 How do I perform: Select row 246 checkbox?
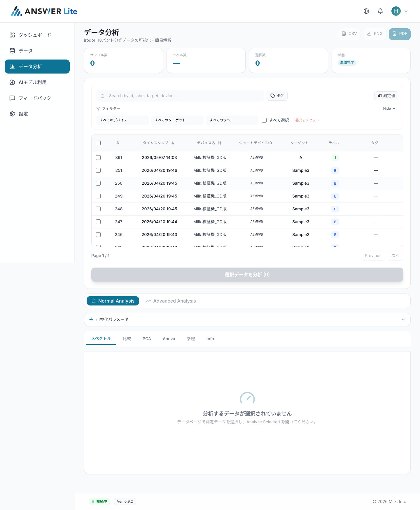point(98,235)
